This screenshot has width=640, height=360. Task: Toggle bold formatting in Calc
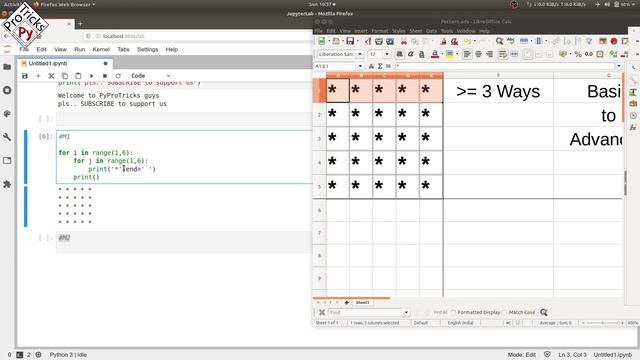pyautogui.click(x=400, y=54)
